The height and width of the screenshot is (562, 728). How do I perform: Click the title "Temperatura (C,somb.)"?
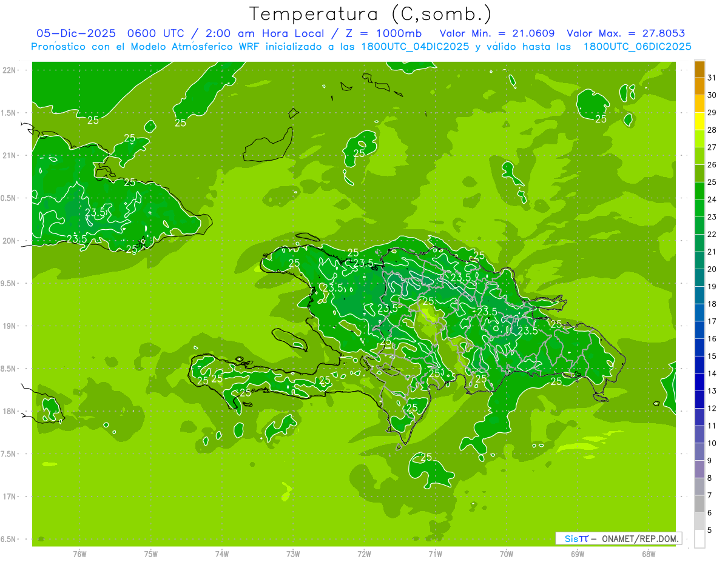[x=371, y=14]
